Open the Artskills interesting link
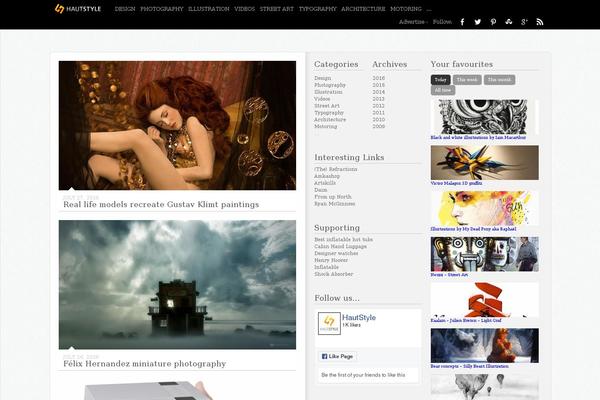Viewport: 600px width, 400px height. [325, 183]
